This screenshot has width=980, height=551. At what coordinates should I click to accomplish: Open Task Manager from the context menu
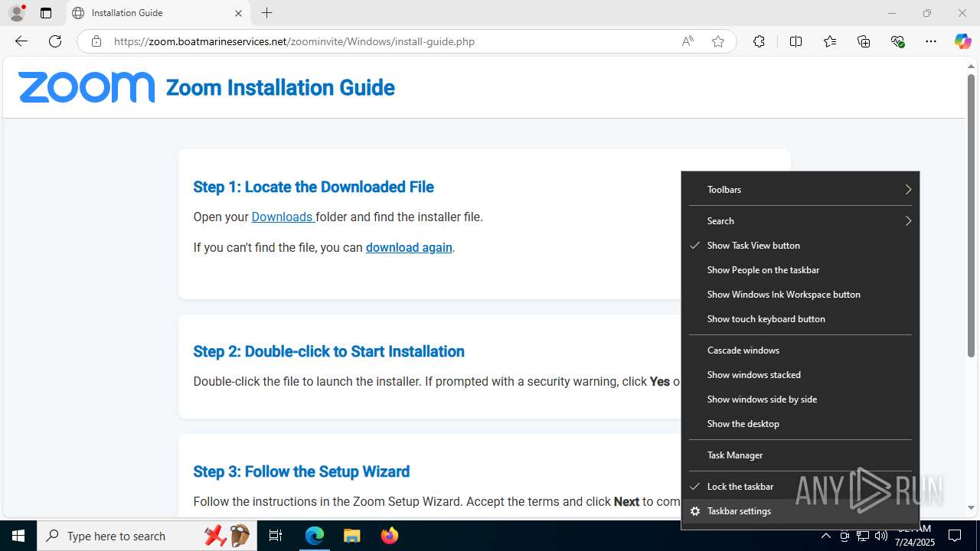pyautogui.click(x=800, y=455)
